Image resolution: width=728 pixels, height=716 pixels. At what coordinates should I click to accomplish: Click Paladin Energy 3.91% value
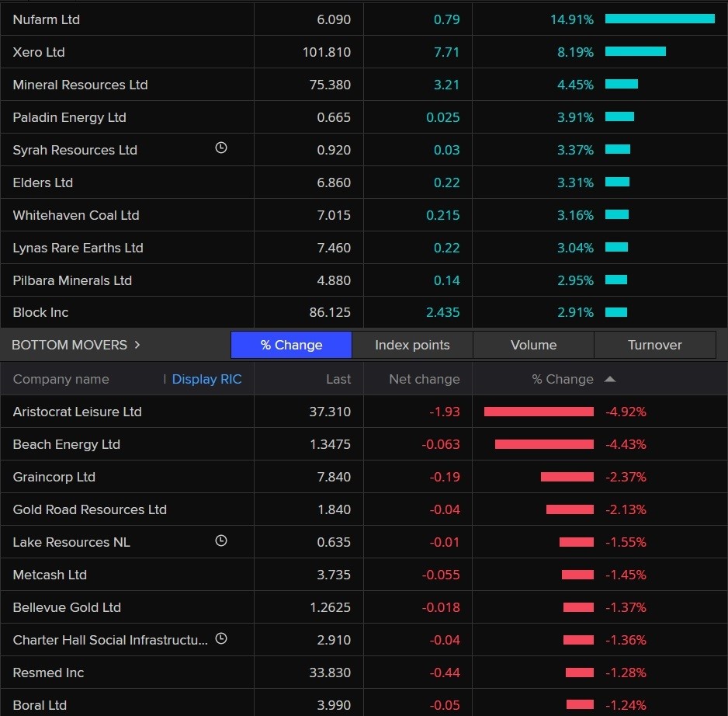(575, 117)
